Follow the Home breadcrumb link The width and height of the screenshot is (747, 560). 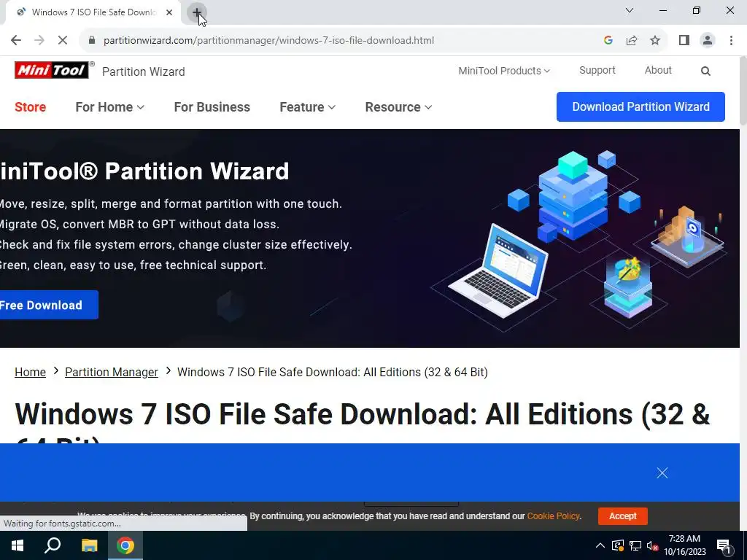coord(30,372)
